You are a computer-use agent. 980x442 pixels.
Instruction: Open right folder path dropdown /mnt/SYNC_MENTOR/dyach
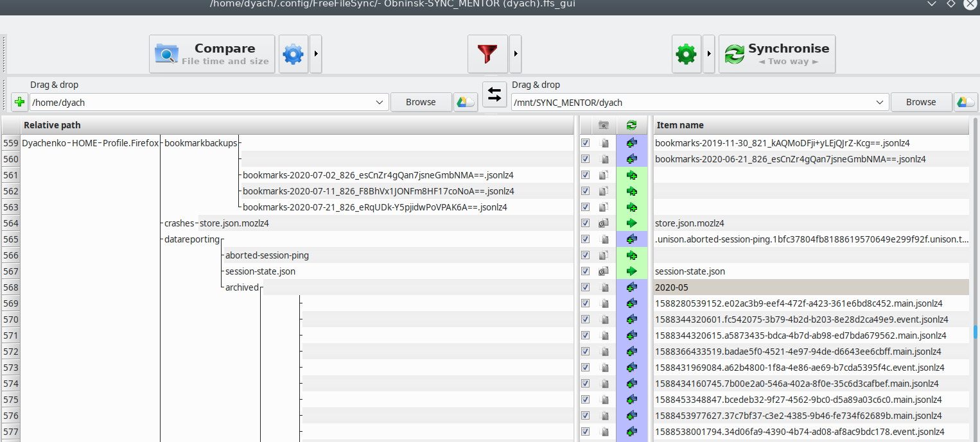(880, 103)
